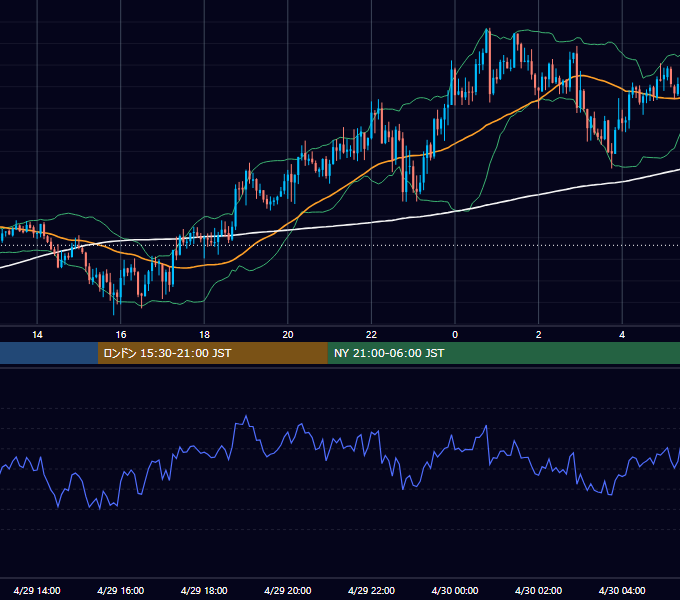Click the 0 hour axis label
The image size is (680, 600).
coord(455,335)
